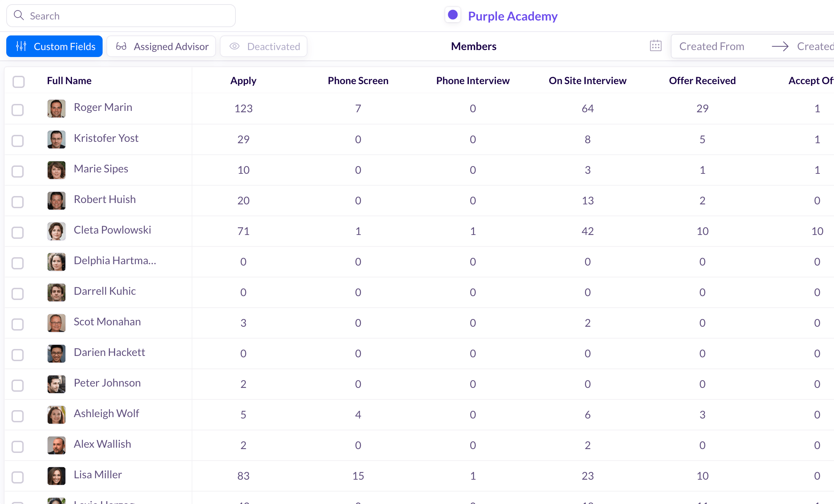Sort by the Apply column header
Viewport: 834px width, 504px height.
[243, 80]
